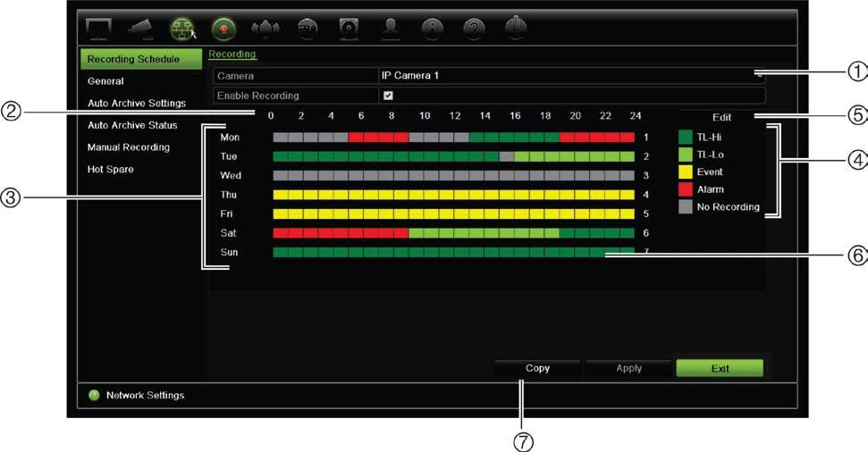Screen dimensions: 868x452
Task: Click the hour label 12 on timeline
Action: [x=455, y=115]
